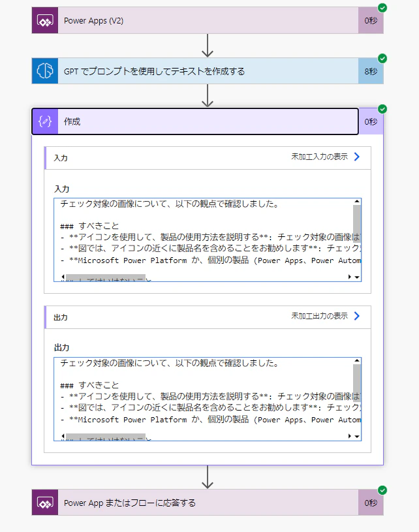This screenshot has height=532, width=419.
Task: Click 0秒 duration on 作成 step
Action: click(371, 121)
